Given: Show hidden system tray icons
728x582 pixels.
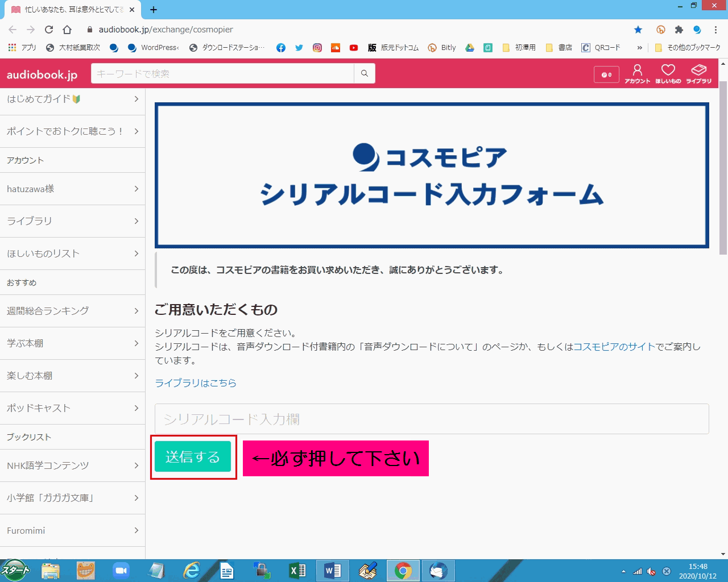Looking at the screenshot, I should (623, 571).
